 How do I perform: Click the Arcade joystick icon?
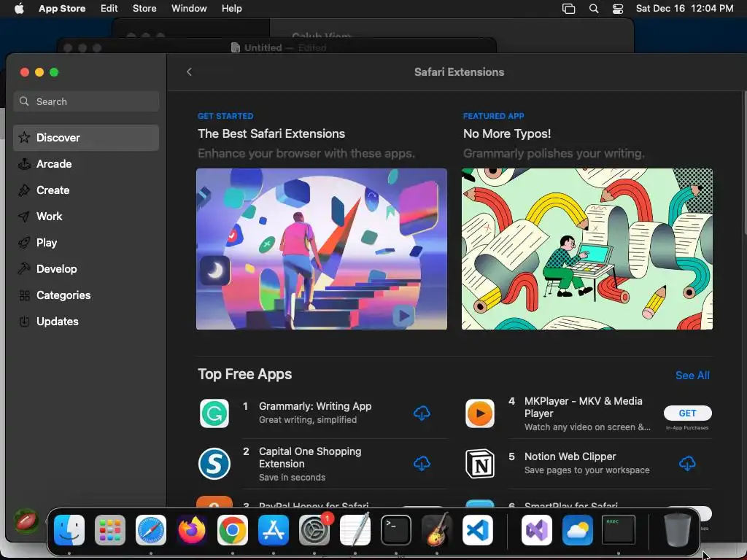(x=24, y=164)
